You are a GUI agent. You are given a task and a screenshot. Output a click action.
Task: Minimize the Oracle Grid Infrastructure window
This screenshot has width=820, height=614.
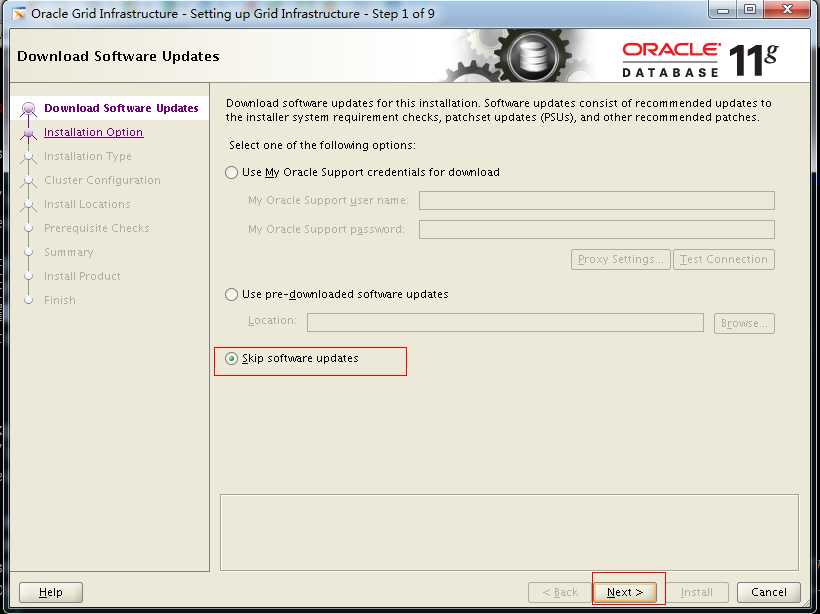723,9
